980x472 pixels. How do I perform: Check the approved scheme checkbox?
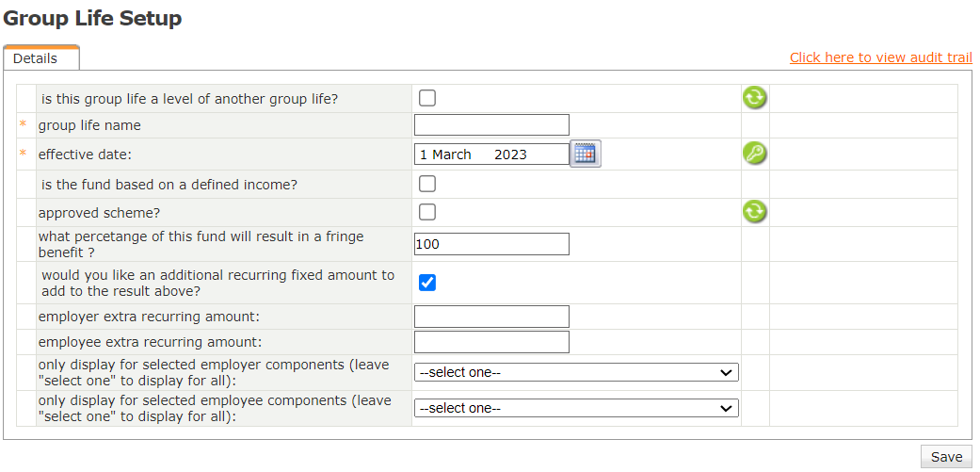click(427, 212)
